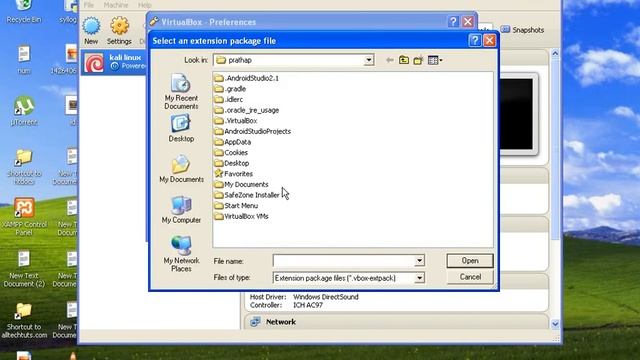Expand the Look in folder dropdown

pyautogui.click(x=369, y=60)
